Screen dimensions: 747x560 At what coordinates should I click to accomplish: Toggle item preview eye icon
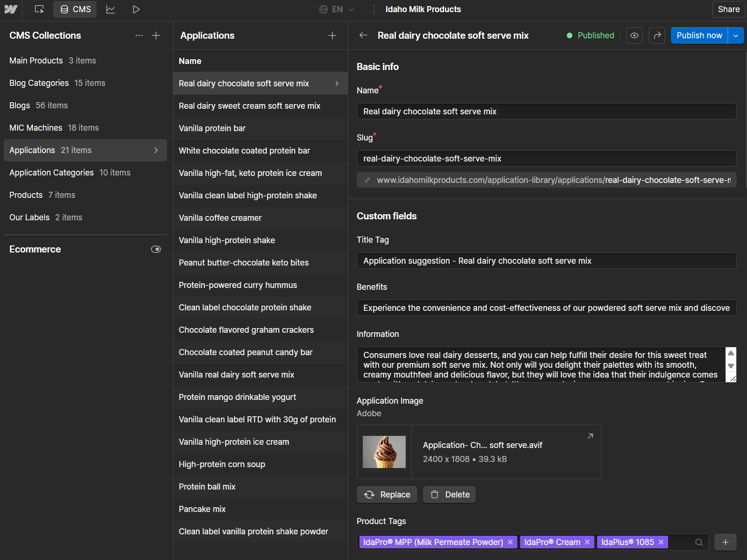(634, 35)
